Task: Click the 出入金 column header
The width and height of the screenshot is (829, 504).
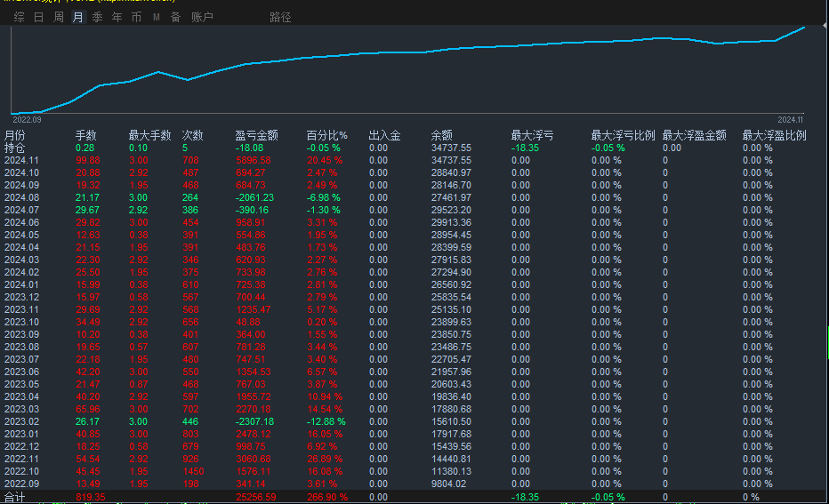Action: tap(384, 135)
